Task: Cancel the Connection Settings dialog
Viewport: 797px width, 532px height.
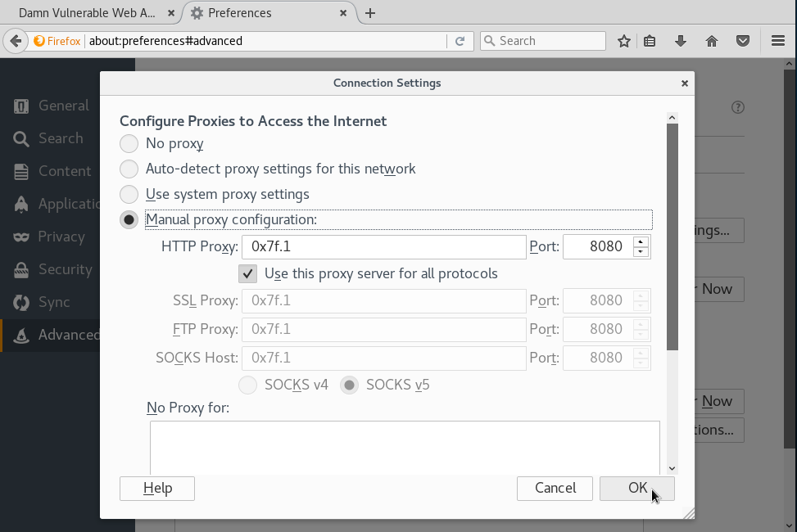Action: [x=555, y=488]
